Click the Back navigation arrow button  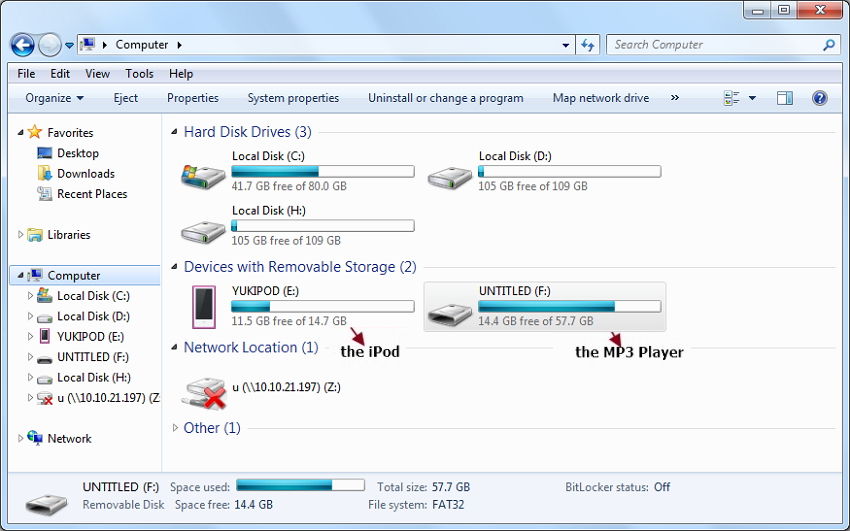22,45
